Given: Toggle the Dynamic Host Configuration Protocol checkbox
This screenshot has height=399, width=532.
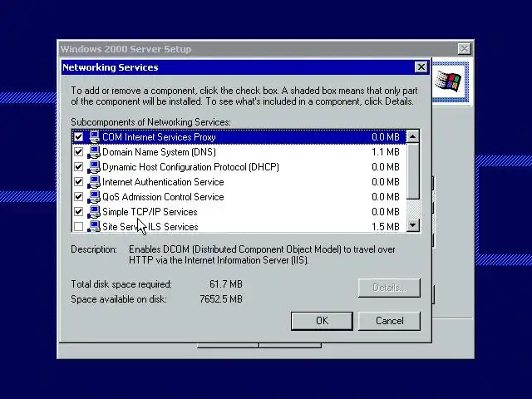Looking at the screenshot, I should [x=78, y=166].
